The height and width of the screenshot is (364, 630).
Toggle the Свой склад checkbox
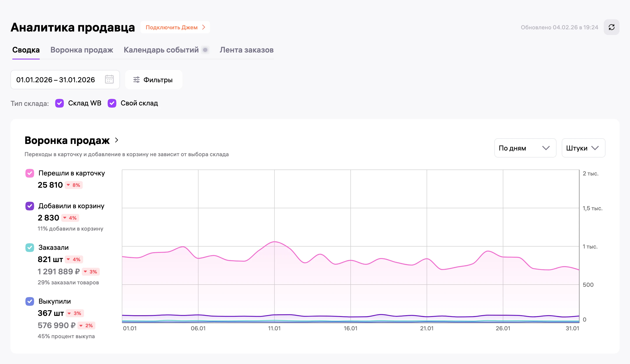click(112, 103)
